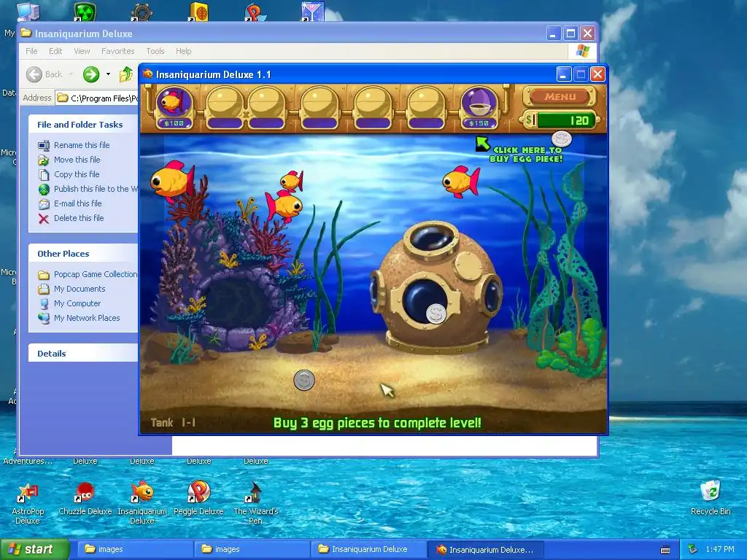
Task: Switch to second images taskbar button
Action: [x=251, y=549]
